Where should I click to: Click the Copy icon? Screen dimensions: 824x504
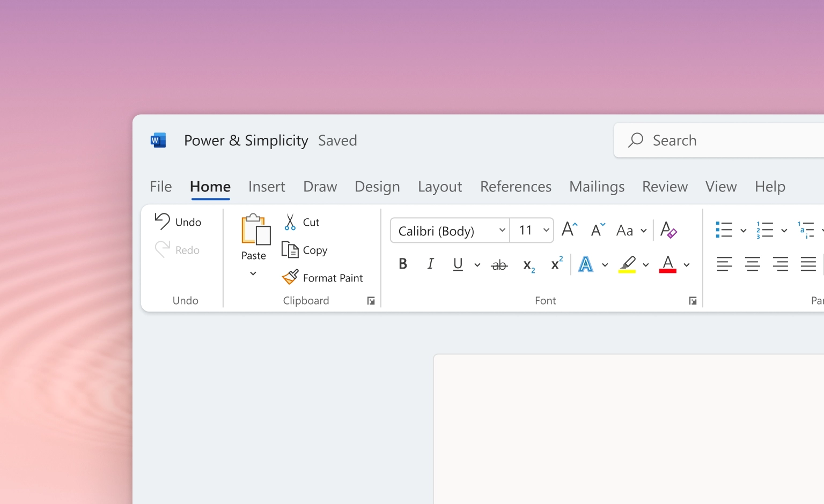pos(290,250)
